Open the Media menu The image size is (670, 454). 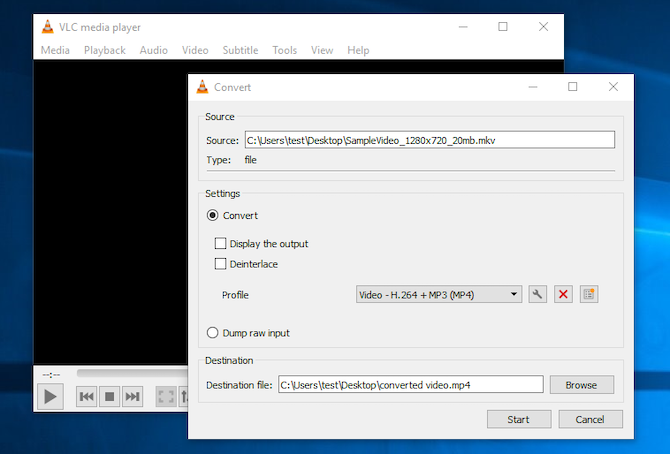[x=55, y=50]
